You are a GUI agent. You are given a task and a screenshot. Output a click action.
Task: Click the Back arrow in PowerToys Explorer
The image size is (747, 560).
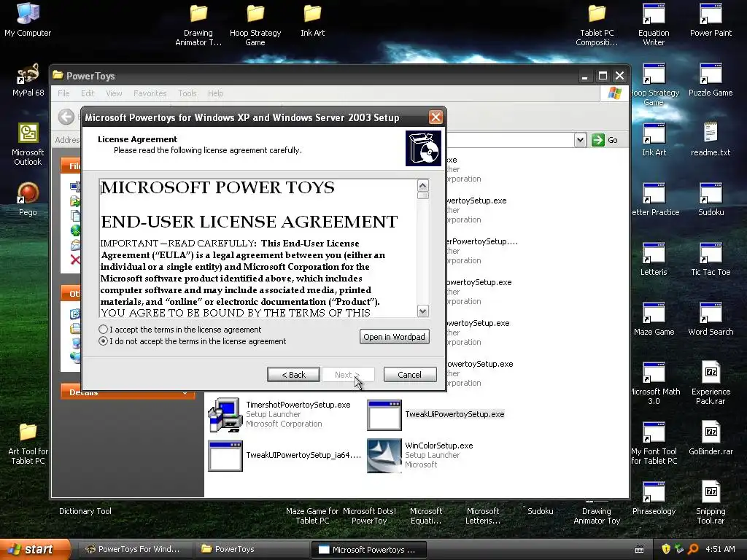pos(66,117)
